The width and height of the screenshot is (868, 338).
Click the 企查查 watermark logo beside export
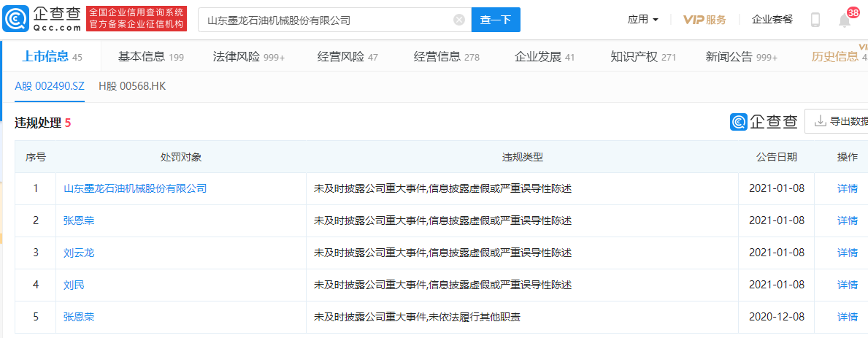point(764,122)
